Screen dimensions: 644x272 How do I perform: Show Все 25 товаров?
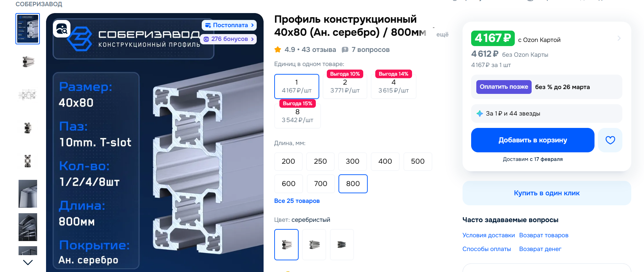point(297,201)
